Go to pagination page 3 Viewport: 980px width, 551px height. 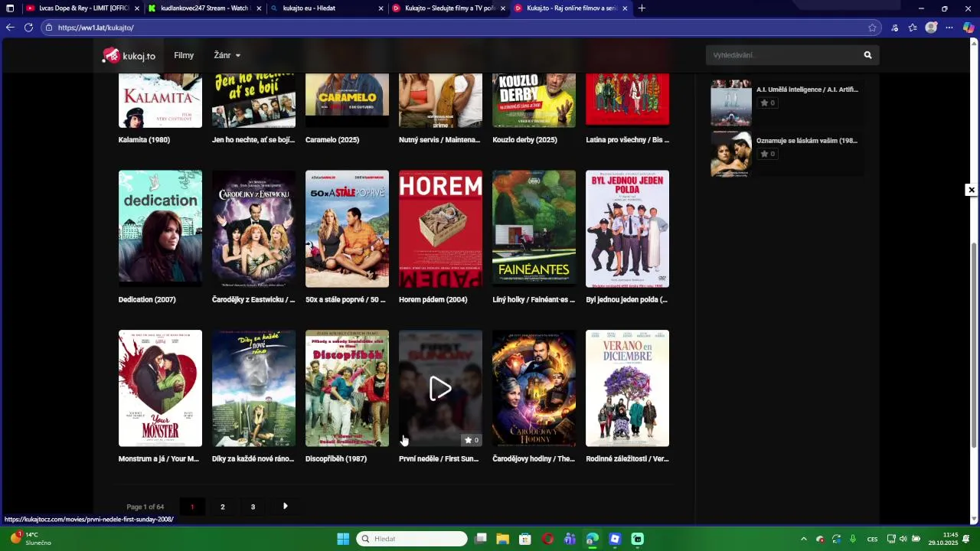253,507
